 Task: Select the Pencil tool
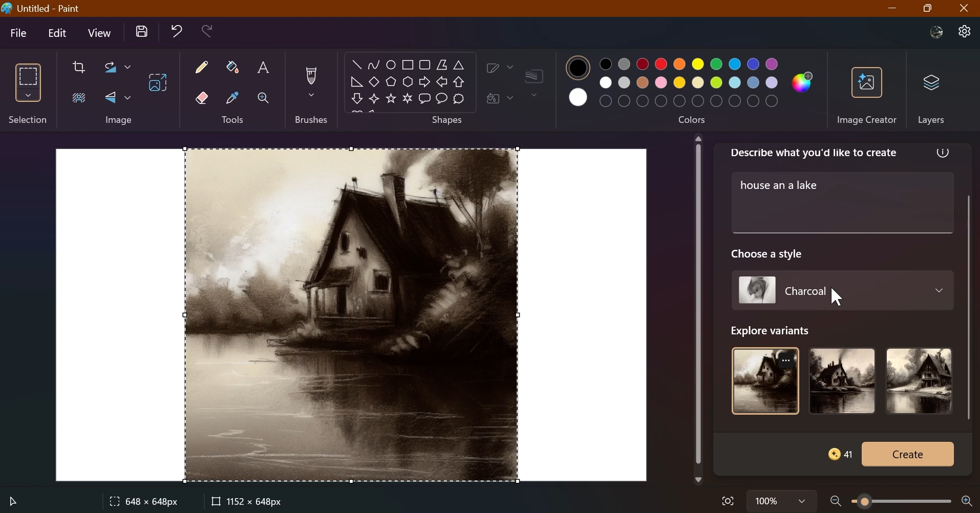click(202, 68)
